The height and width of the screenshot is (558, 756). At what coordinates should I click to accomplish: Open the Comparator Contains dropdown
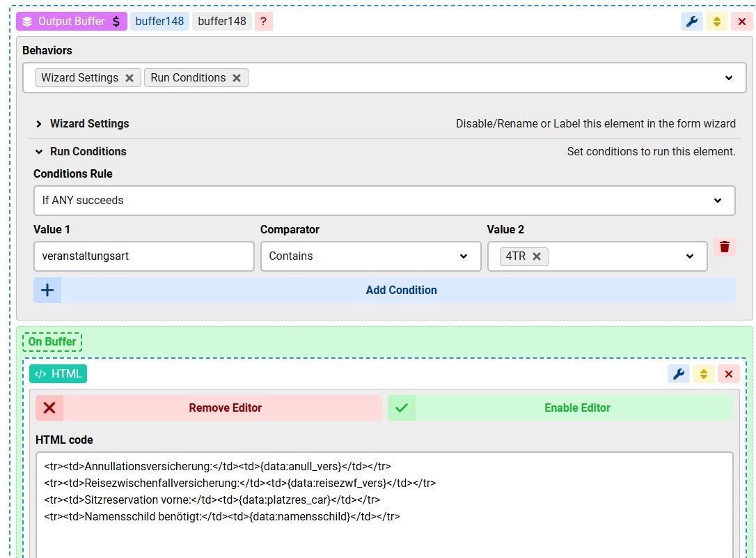tap(370, 256)
